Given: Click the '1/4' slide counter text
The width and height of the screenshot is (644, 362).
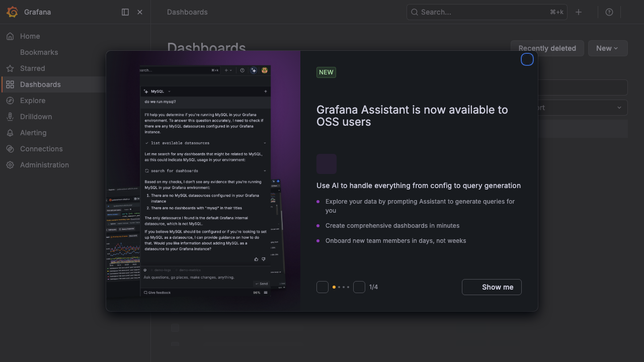Looking at the screenshot, I should pos(373,287).
